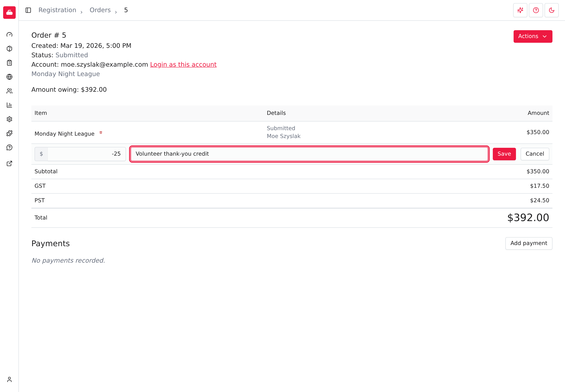The image size is (565, 392).
Task: Click Login as this account link
Action: click(183, 65)
